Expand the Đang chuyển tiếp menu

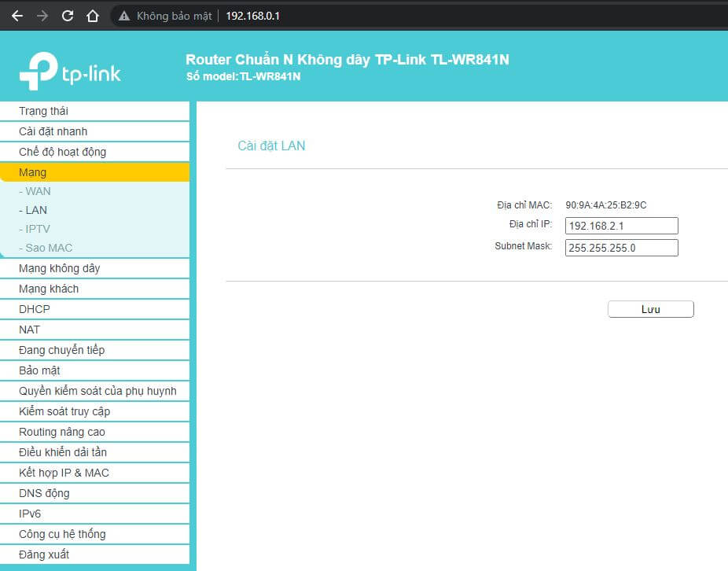94,350
